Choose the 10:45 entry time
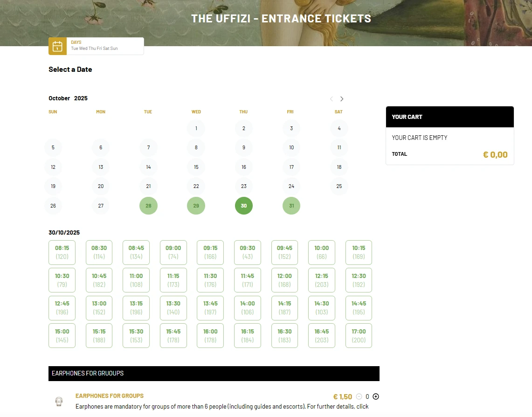This screenshot has width=532, height=417. [99, 280]
